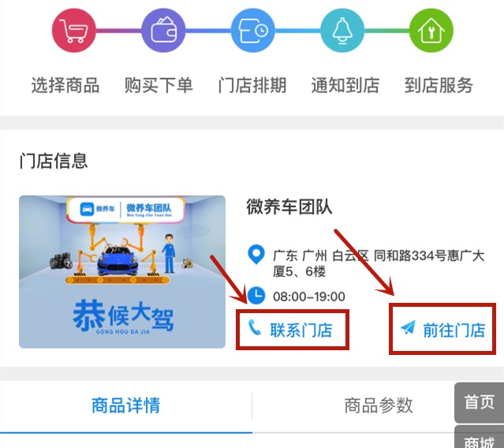Select the 选择商品 step label
504x448 pixels.
coord(65,85)
